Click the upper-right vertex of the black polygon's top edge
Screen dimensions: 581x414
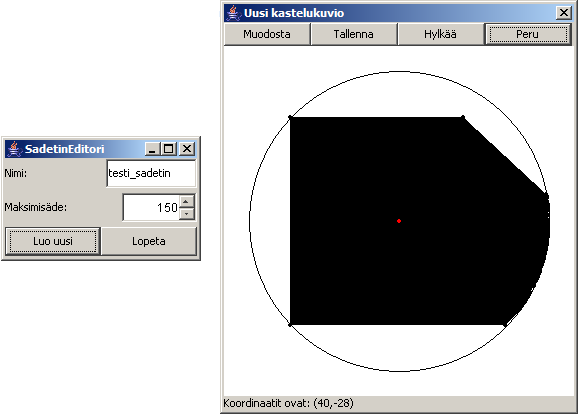463,117
